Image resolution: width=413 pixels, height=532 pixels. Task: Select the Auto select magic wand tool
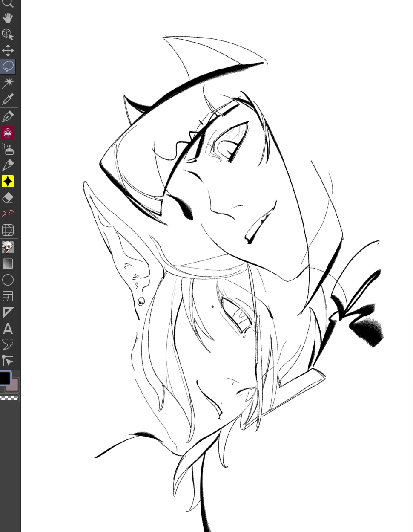point(8,83)
